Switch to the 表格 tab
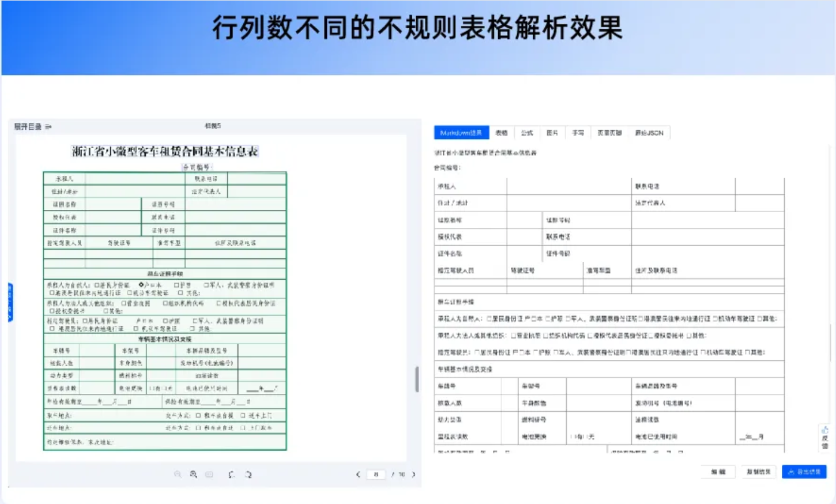The height and width of the screenshot is (504, 836). (502, 133)
